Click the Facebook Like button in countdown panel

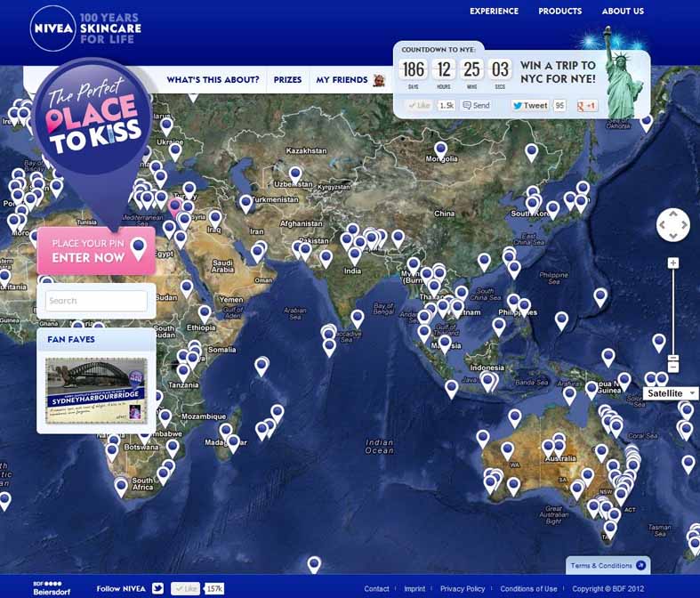[419, 105]
